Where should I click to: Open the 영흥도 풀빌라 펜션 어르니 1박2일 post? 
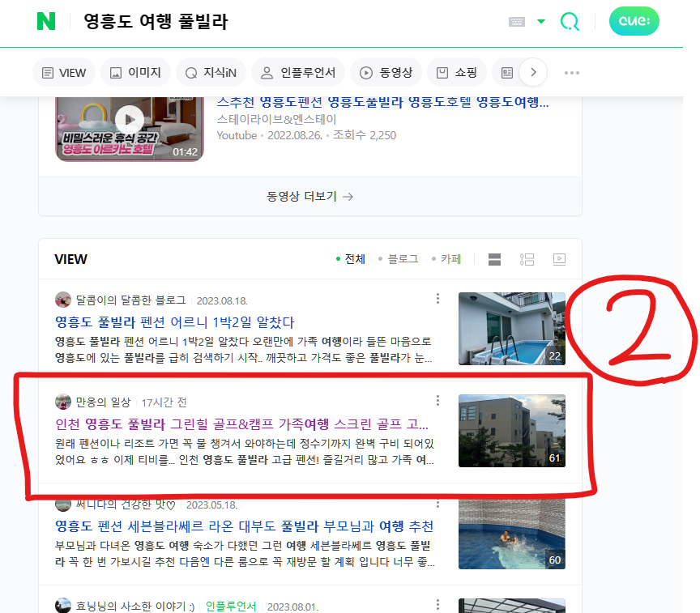(174, 322)
